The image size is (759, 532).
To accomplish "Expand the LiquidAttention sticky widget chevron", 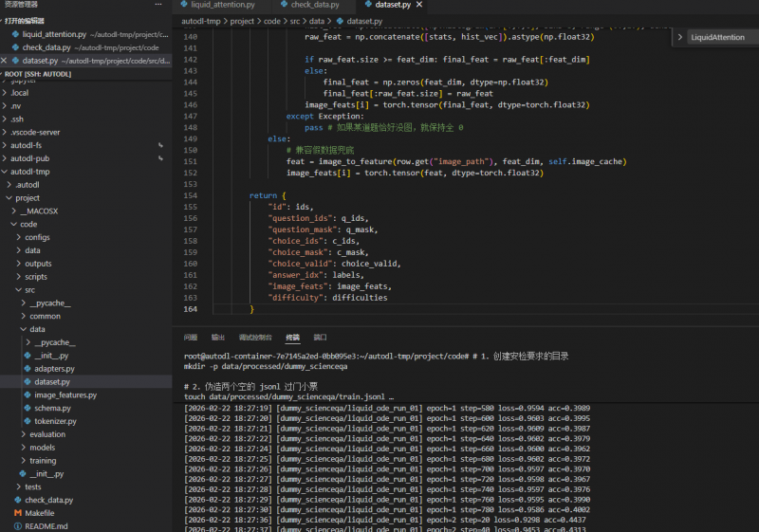I will click(x=682, y=37).
